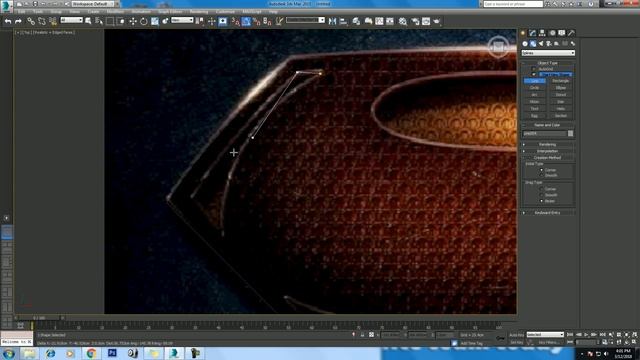Collapse the Creation Method rollout
The image size is (640, 360).
[x=548, y=158]
